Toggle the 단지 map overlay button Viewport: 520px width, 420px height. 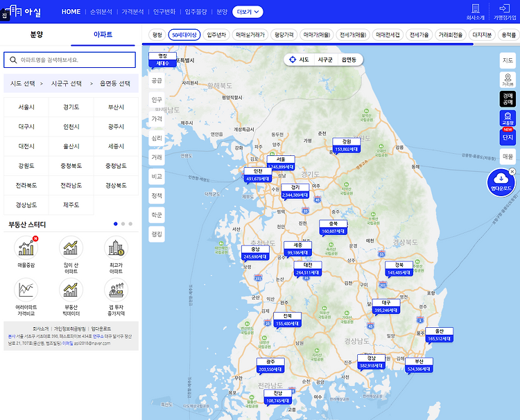click(x=508, y=137)
